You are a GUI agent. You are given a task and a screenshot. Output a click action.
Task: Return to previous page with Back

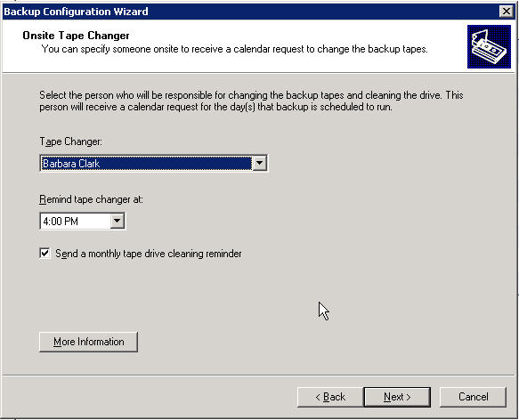click(x=330, y=397)
